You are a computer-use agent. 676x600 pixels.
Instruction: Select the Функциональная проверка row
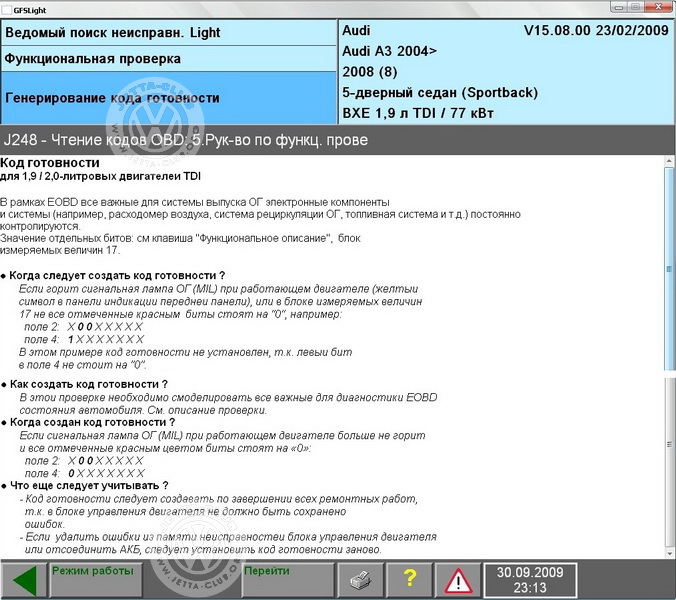coord(169,59)
